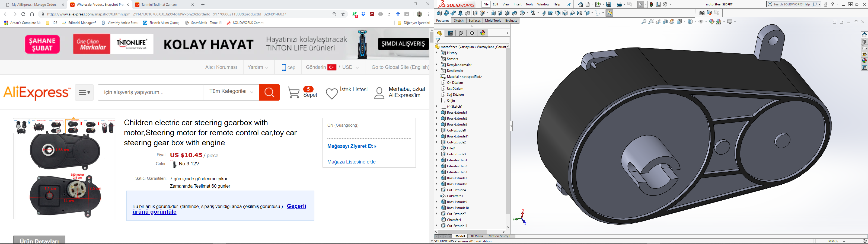Open the FeatureManager design tree tab

coord(440,33)
